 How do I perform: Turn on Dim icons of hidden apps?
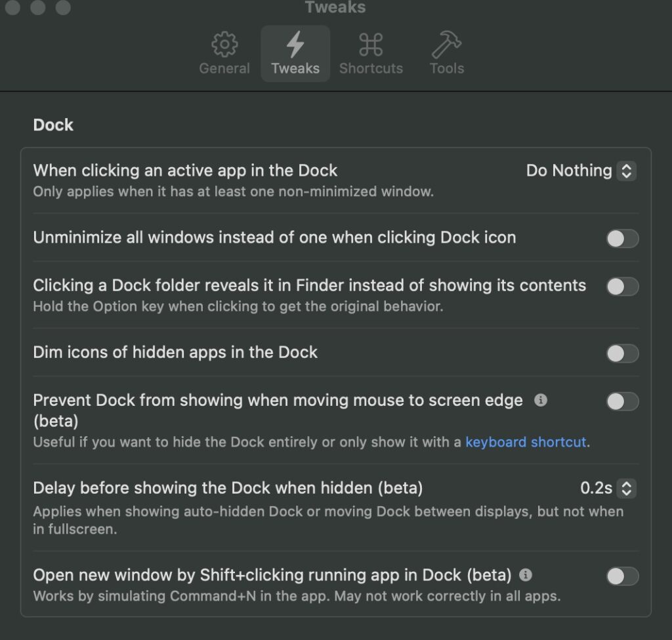tap(622, 353)
